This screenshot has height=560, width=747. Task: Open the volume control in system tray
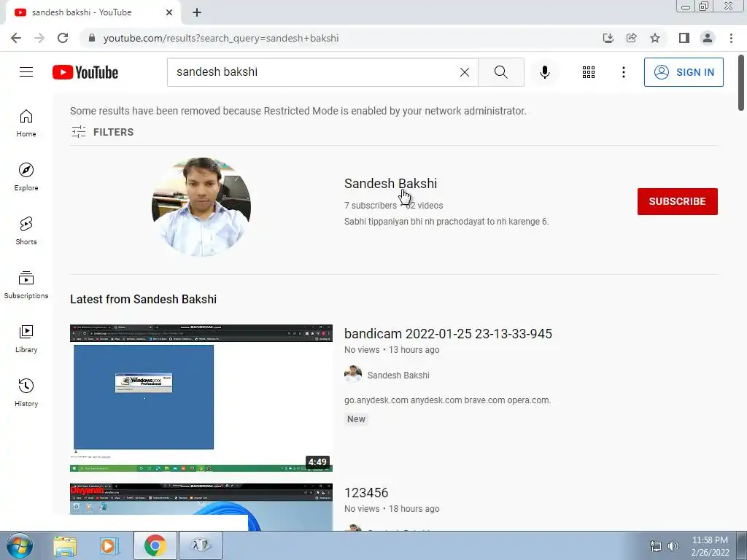coord(673,546)
